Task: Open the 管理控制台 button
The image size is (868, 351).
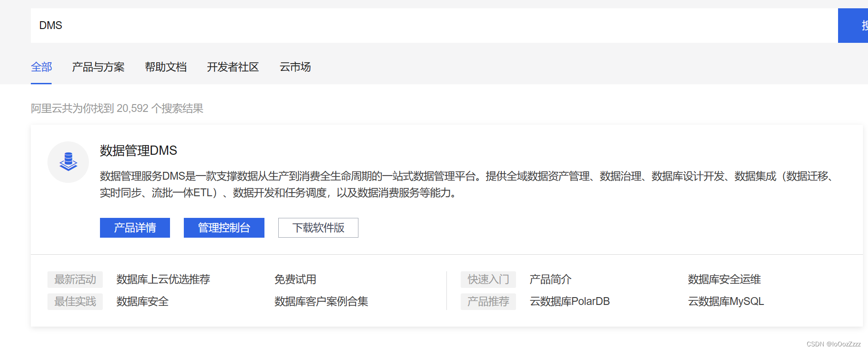Action: tap(224, 228)
